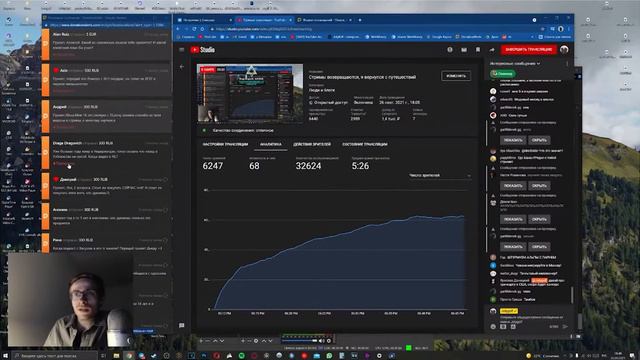Toggle the circle next to Дмитрий donation

(x=165, y=180)
